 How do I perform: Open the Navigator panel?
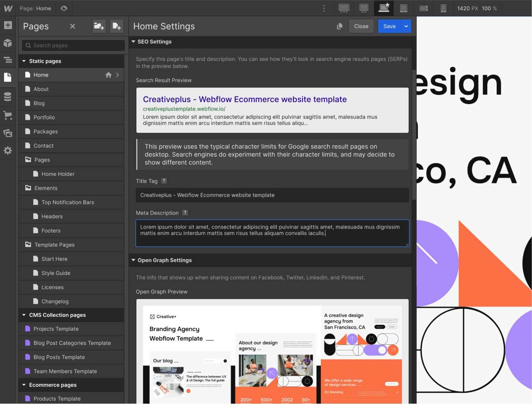(8, 60)
